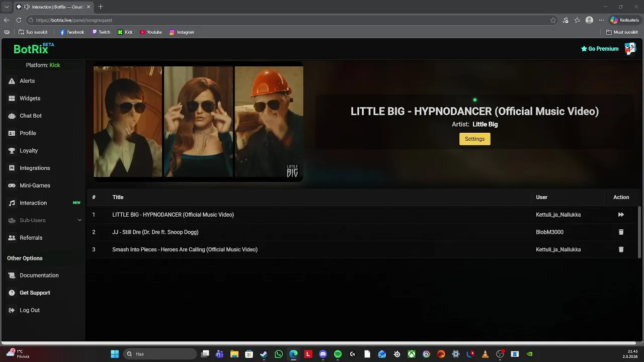
Task: Open VLC cone icon in taskbar
Action: click(x=485, y=354)
